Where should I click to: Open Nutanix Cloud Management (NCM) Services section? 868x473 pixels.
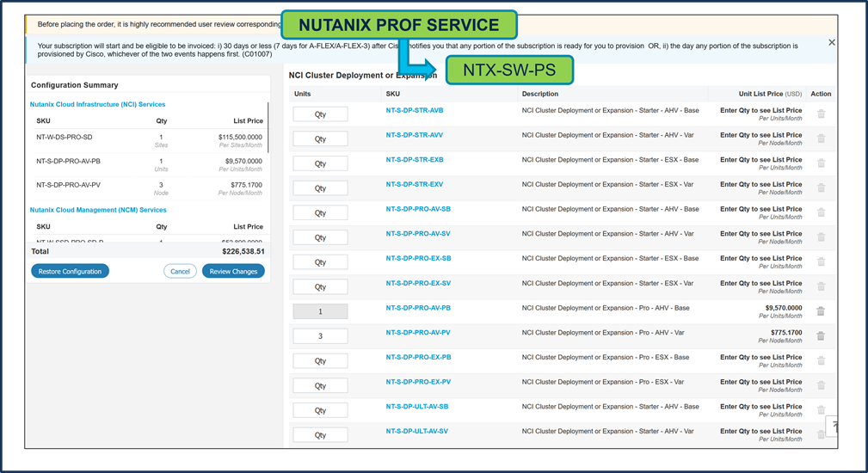[98, 210]
